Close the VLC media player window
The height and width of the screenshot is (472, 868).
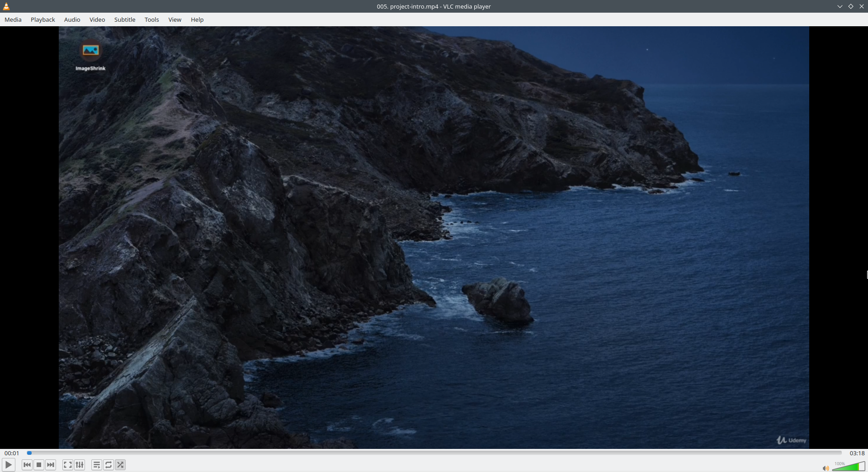[x=862, y=6]
